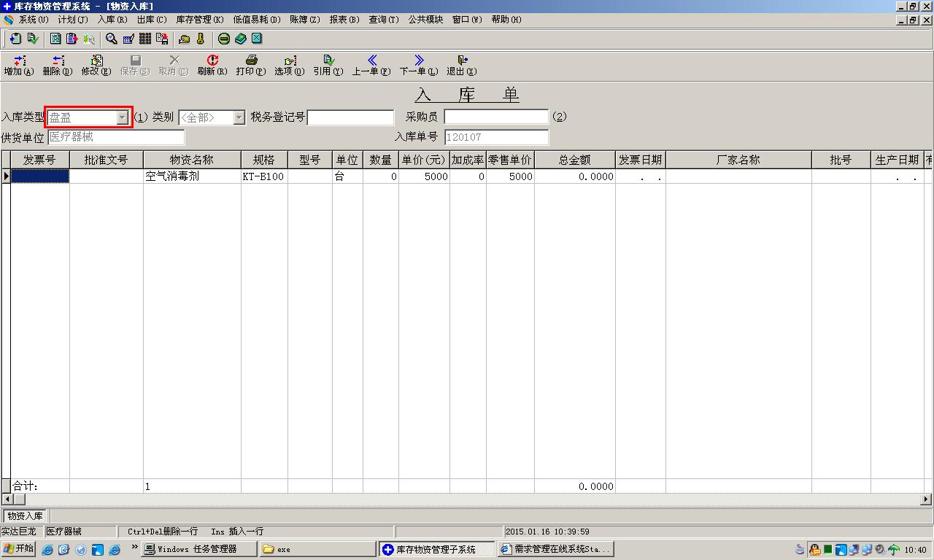Click the 采购员 input field
This screenshot has height=560, width=934.
(x=496, y=117)
